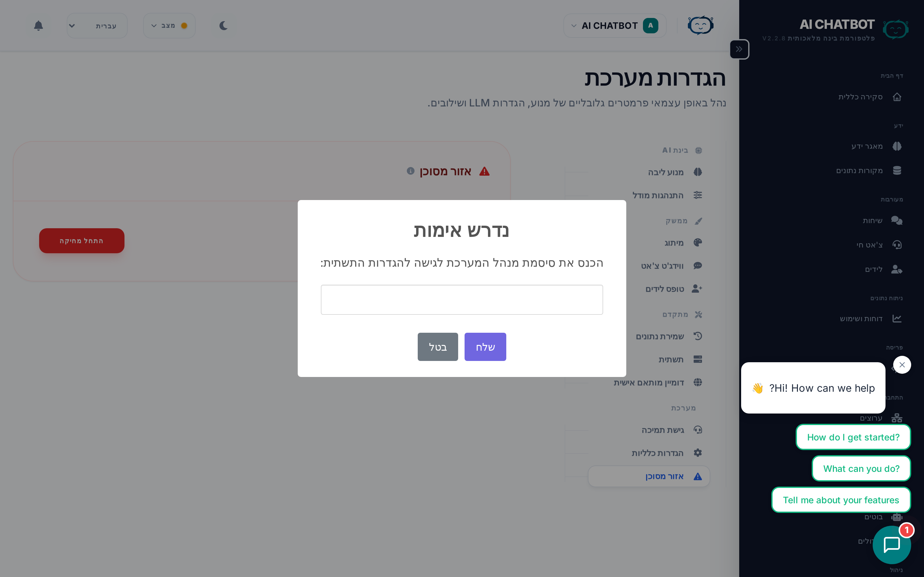Select the מיתוג palette settings item
The image size is (924, 577).
tap(683, 243)
